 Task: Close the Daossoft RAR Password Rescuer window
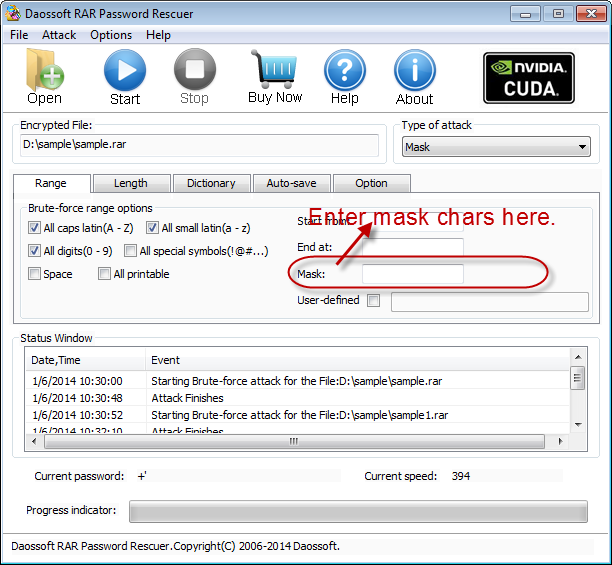tap(591, 14)
